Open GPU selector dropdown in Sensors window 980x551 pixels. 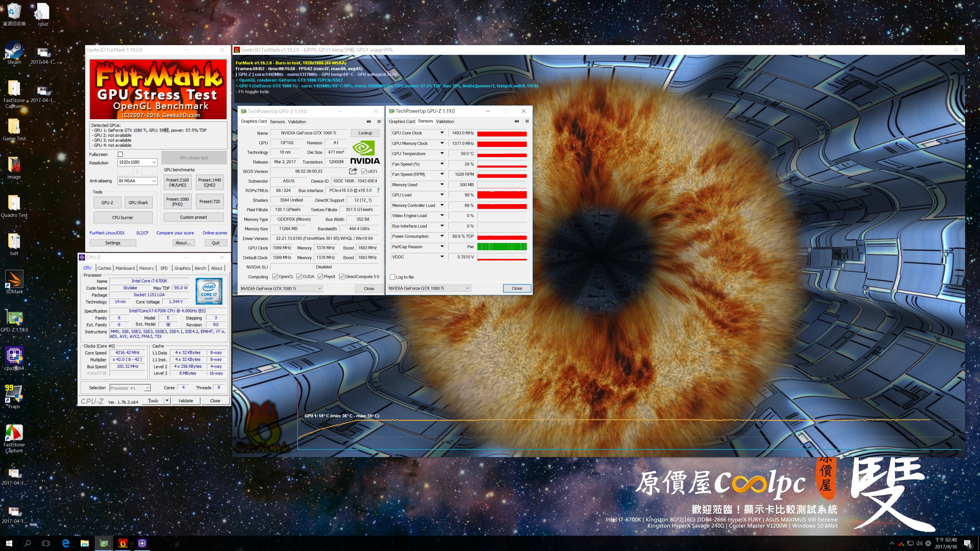(429, 288)
